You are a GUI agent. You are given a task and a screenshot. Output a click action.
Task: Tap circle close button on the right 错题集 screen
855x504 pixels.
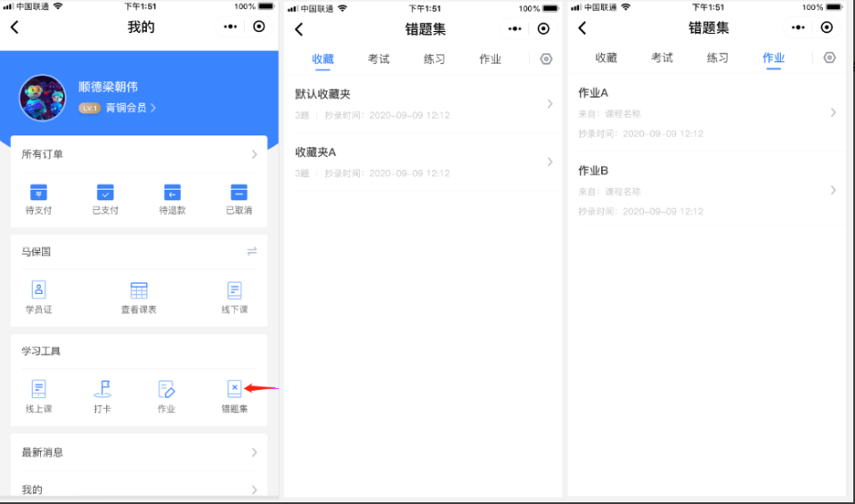(x=827, y=28)
